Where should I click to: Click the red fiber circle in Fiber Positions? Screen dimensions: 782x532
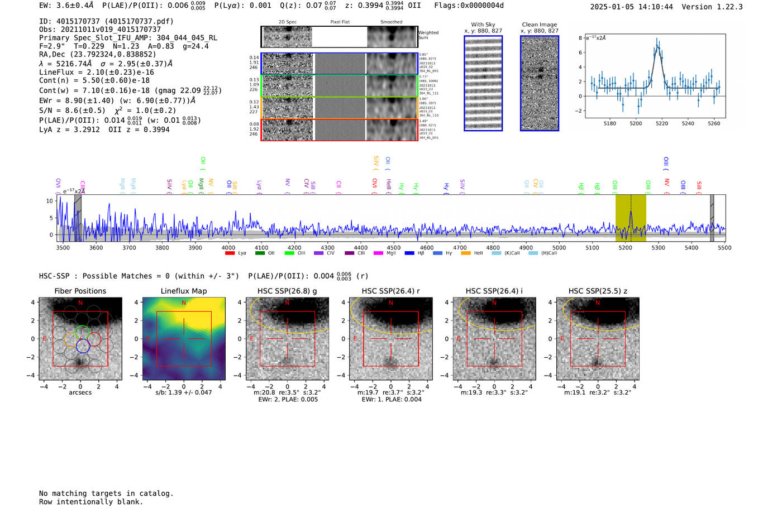(94, 339)
